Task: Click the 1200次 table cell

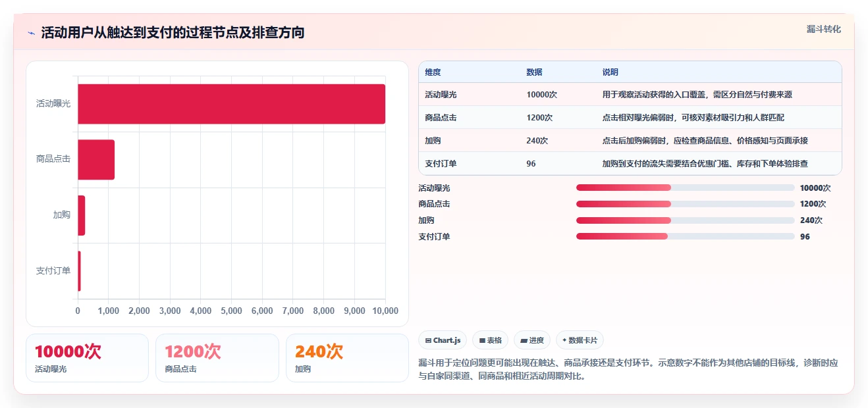Action: [x=540, y=118]
